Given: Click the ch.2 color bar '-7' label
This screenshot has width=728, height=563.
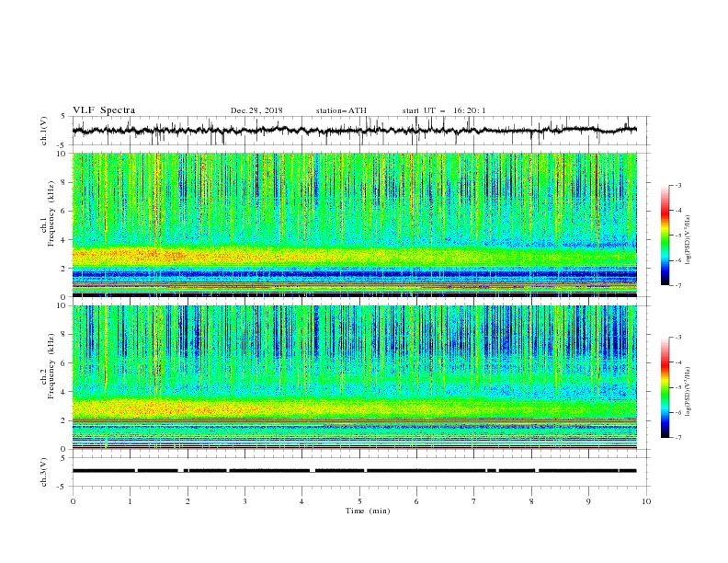Looking at the screenshot, I should [x=677, y=437].
